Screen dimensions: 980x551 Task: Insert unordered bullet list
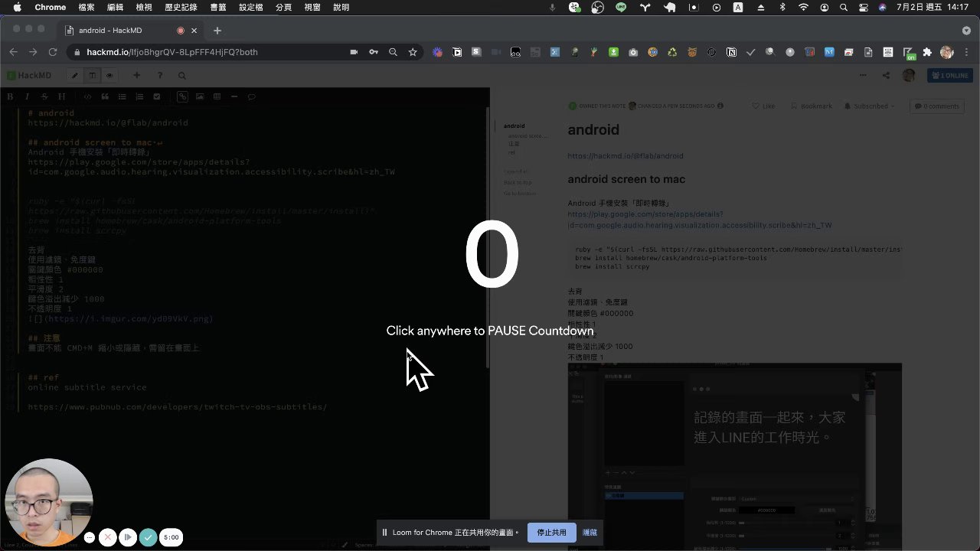click(x=122, y=97)
